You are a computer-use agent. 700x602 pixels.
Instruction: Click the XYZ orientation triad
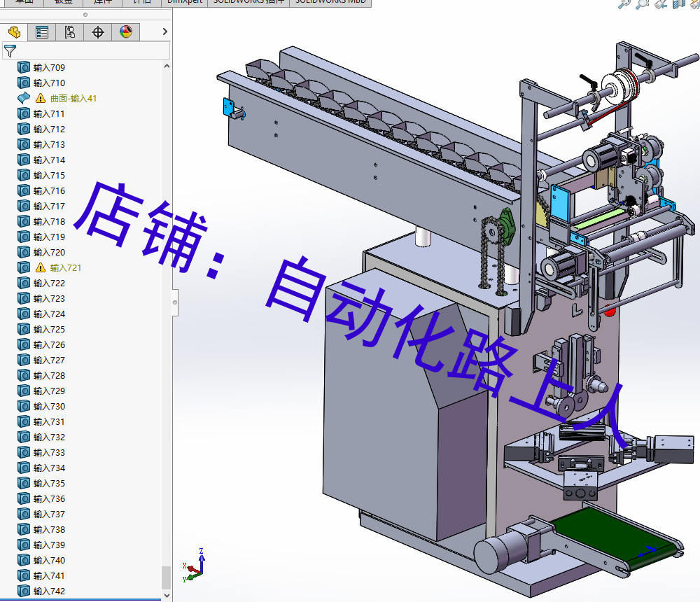[194, 566]
